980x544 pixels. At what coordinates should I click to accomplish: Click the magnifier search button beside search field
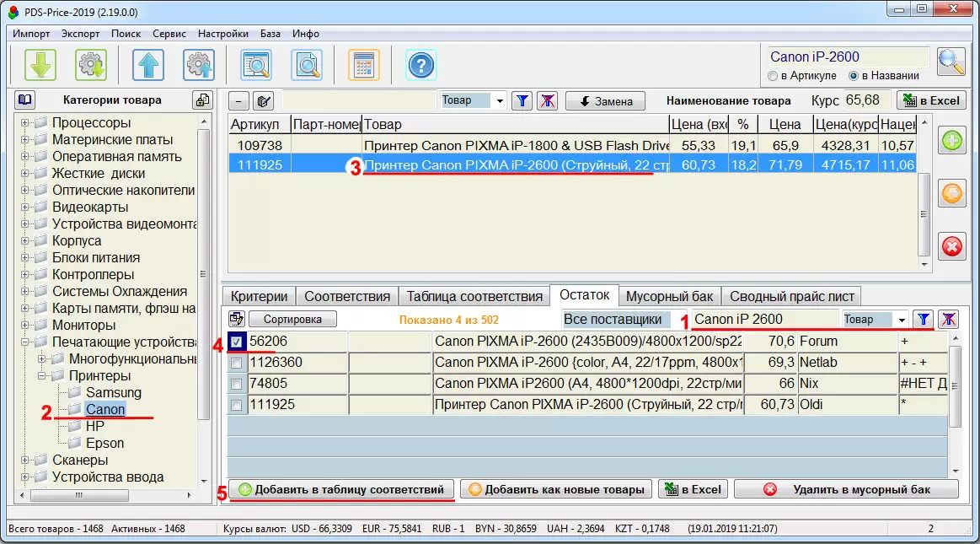[951, 62]
